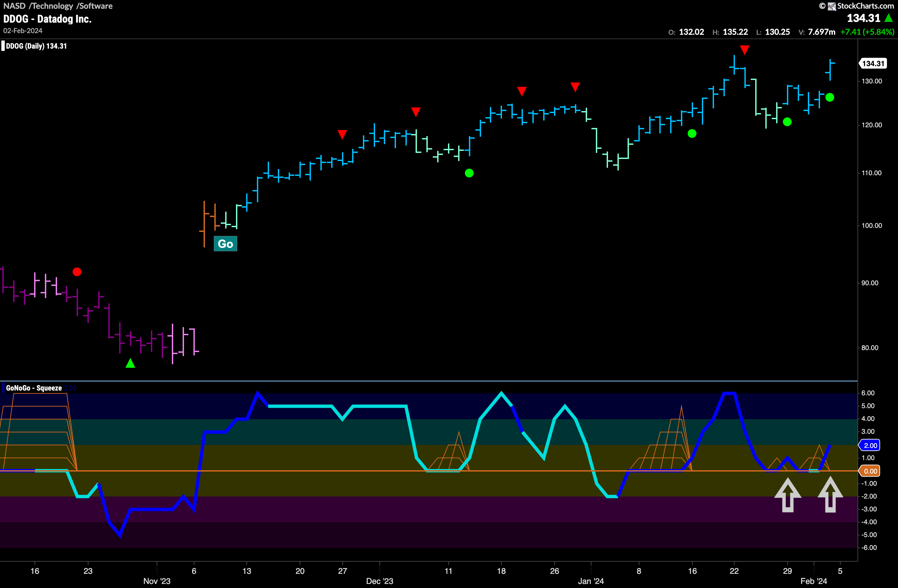898x588 pixels.
Task: Click the 6.00 oscillator axis label
Action: 868,393
